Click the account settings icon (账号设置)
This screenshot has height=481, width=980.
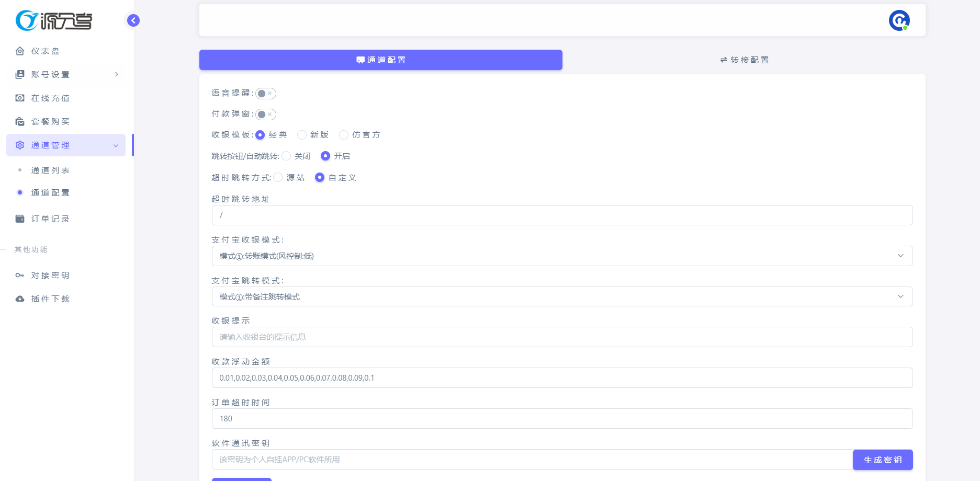pyautogui.click(x=20, y=75)
